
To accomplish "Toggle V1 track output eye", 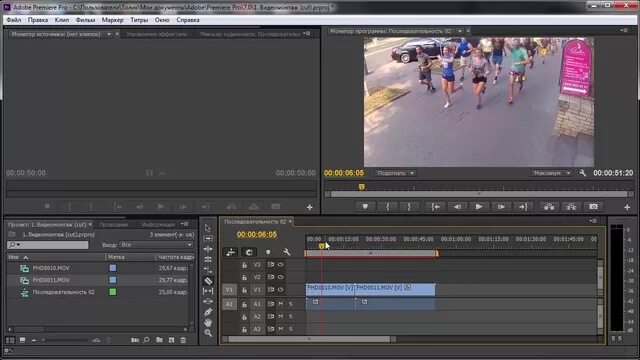I will point(281,289).
